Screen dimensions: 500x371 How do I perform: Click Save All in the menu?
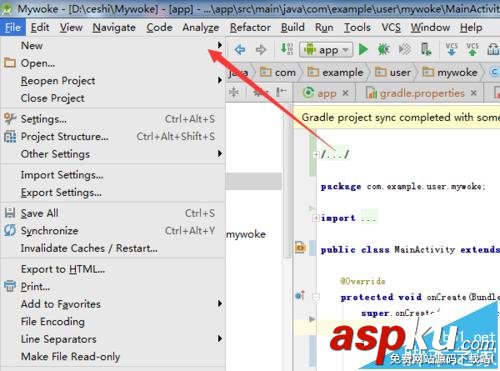pos(113,213)
